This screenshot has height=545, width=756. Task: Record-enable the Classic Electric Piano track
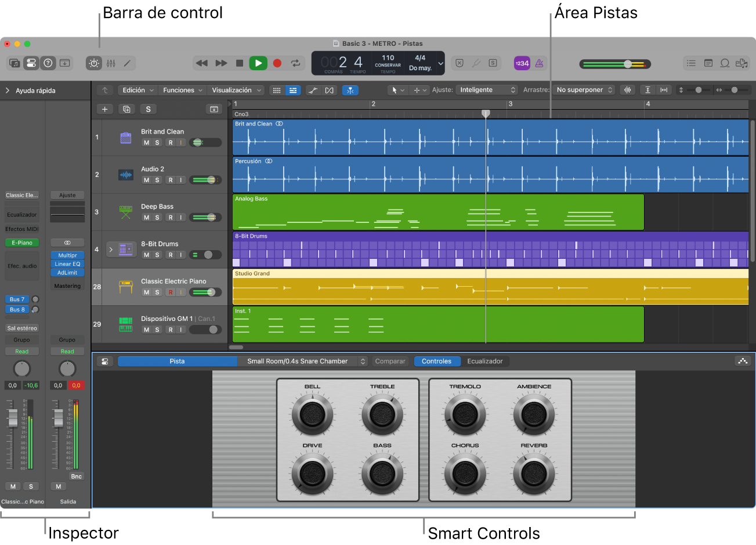pyautogui.click(x=171, y=293)
